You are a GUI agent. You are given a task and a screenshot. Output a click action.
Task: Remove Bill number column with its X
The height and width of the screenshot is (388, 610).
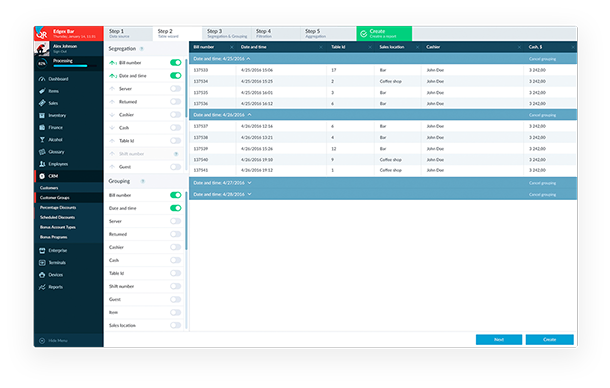point(232,47)
